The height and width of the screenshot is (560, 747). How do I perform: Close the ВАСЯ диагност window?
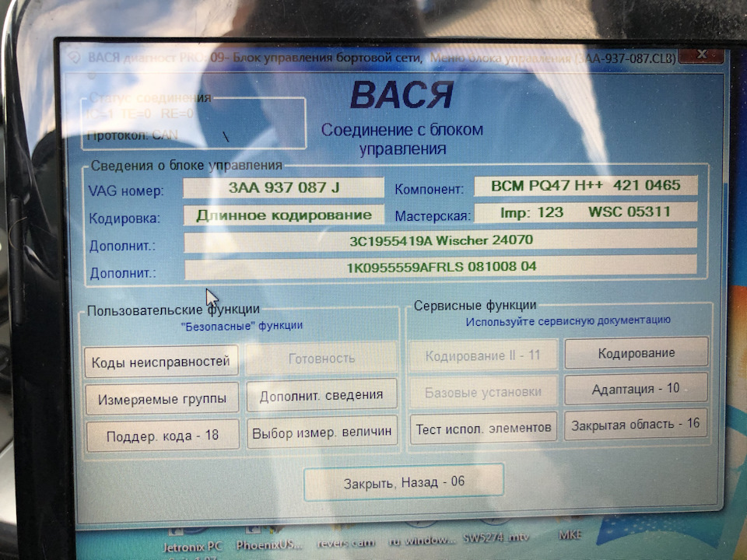pos(701,55)
